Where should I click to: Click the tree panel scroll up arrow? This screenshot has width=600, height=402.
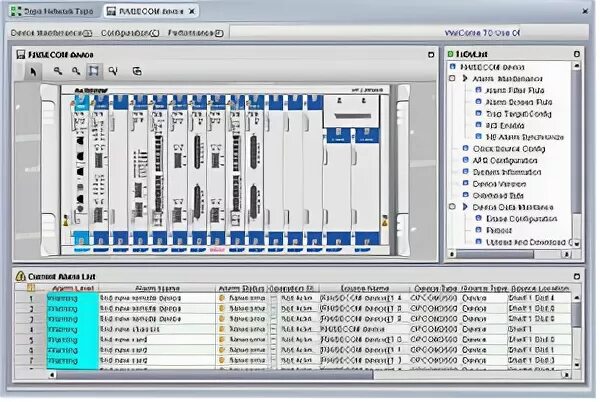coord(576,66)
